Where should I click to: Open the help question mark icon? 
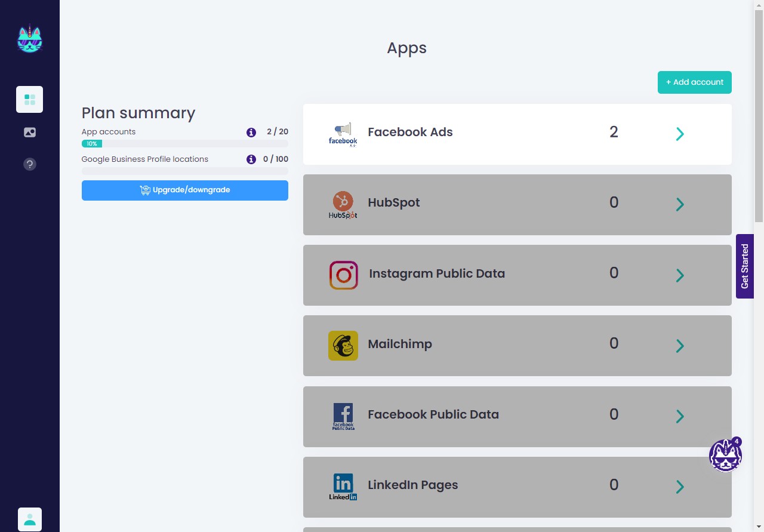click(30, 164)
